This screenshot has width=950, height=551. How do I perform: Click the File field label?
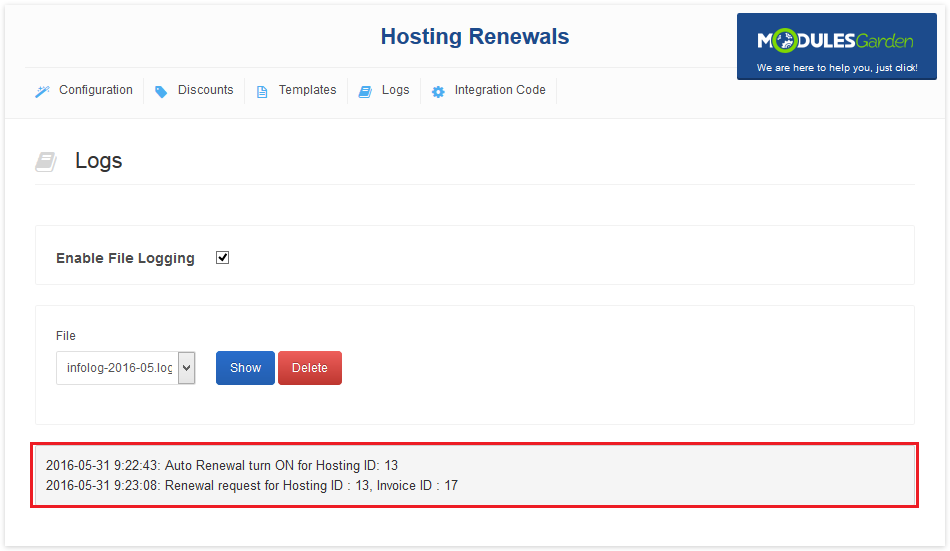pos(66,336)
